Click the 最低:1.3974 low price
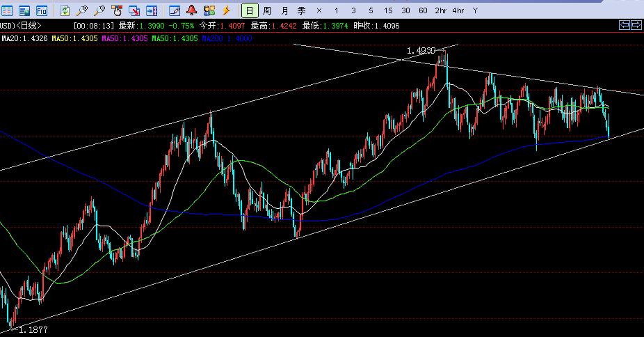 click(325, 26)
